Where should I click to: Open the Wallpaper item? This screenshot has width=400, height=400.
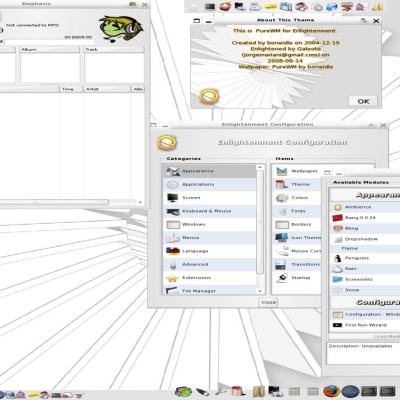click(x=297, y=171)
